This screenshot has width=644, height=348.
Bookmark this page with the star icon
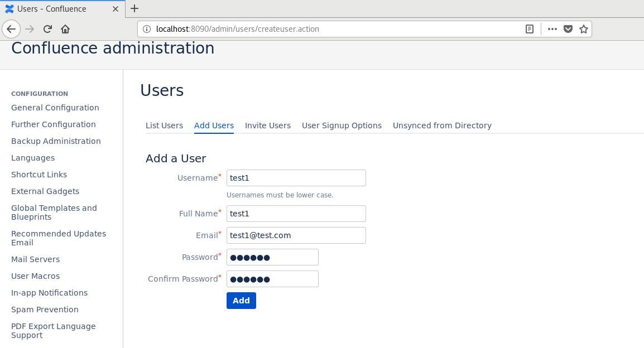584,29
